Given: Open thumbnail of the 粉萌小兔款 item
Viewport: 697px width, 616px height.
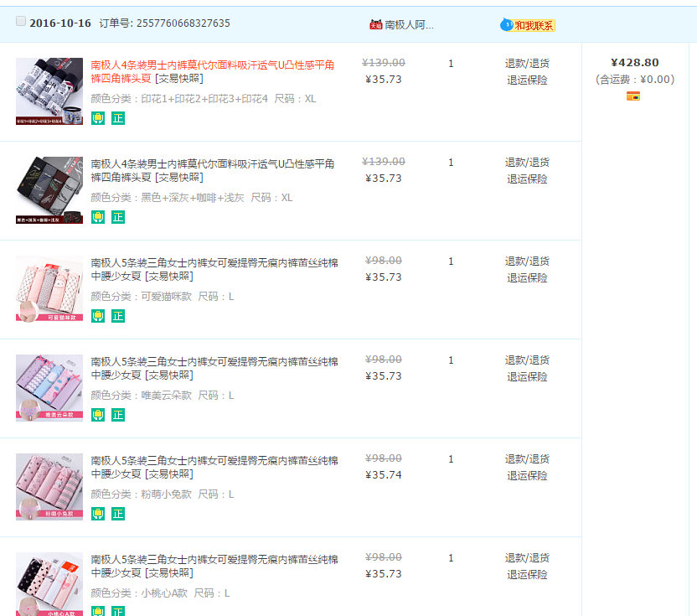Looking at the screenshot, I should tap(49, 487).
